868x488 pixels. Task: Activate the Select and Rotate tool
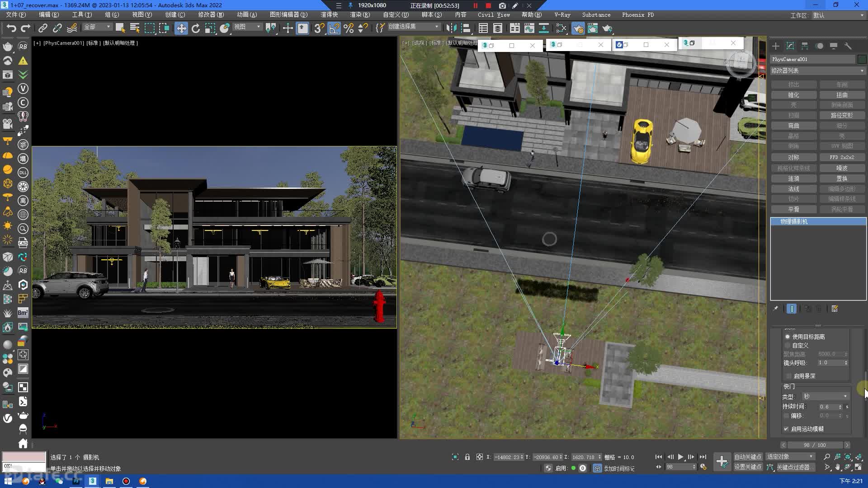(196, 28)
